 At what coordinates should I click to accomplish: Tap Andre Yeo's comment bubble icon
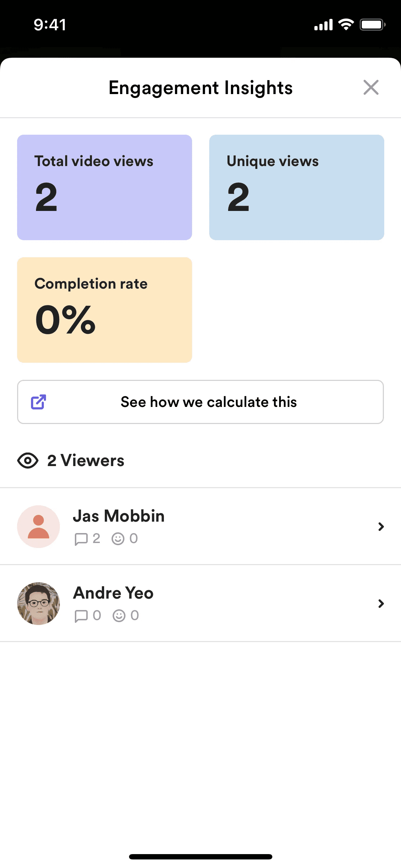pyautogui.click(x=81, y=616)
